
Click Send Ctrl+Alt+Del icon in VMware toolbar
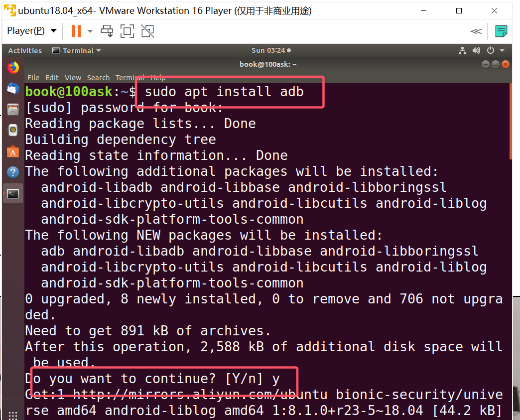pyautogui.click(x=107, y=31)
